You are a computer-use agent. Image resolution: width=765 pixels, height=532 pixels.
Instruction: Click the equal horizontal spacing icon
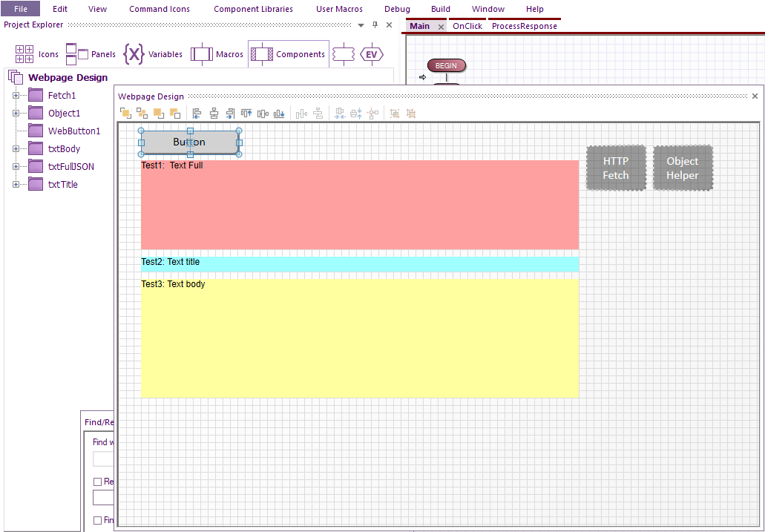coord(340,114)
